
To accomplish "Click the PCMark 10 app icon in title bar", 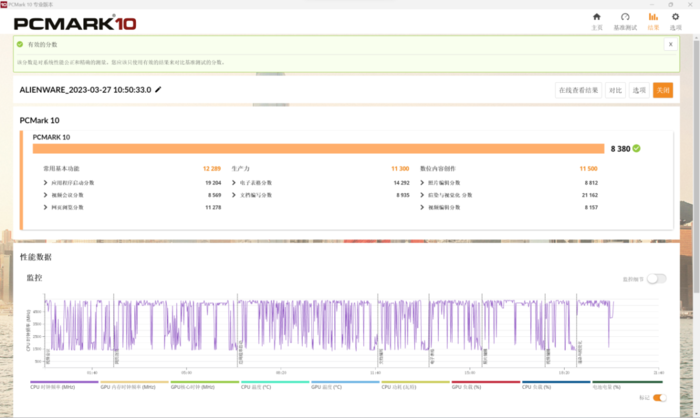I will click(4, 4).
